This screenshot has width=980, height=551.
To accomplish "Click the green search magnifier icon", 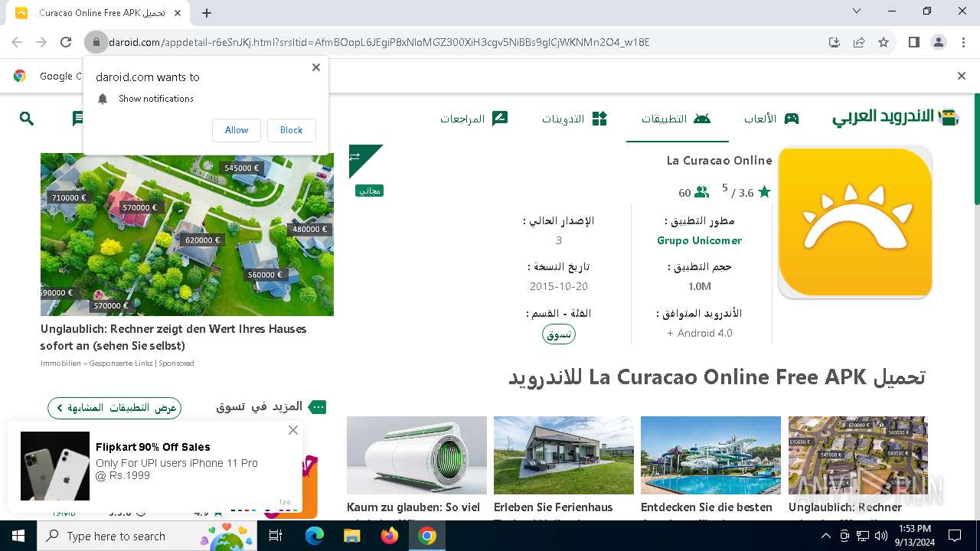I will point(27,119).
